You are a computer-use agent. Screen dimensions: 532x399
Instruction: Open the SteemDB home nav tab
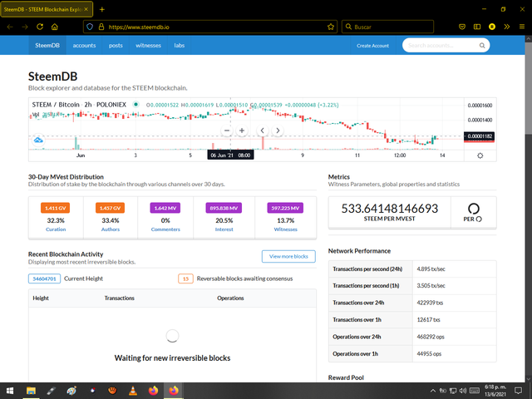pos(47,46)
